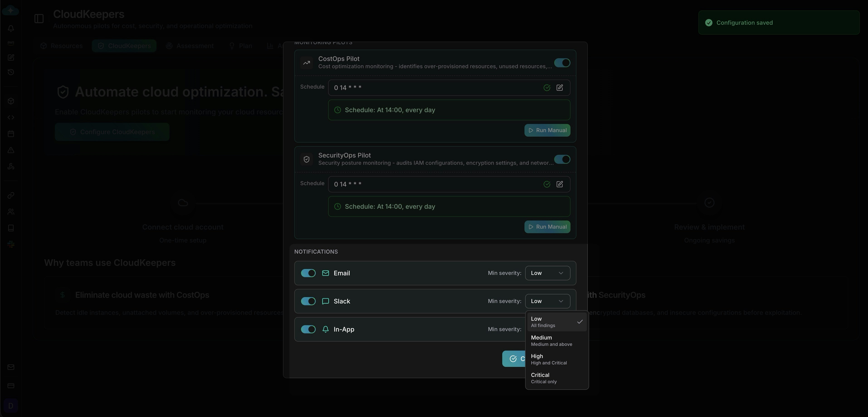The height and width of the screenshot is (417, 868).
Task: Slide the In-App notifications toggle off
Action: (x=308, y=330)
